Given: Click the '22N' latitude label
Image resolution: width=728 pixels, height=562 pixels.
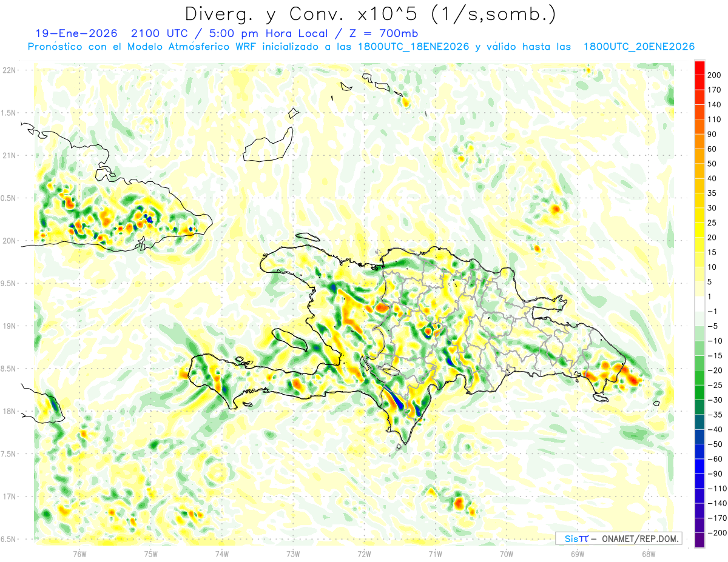Looking at the screenshot, I should click(x=10, y=70).
